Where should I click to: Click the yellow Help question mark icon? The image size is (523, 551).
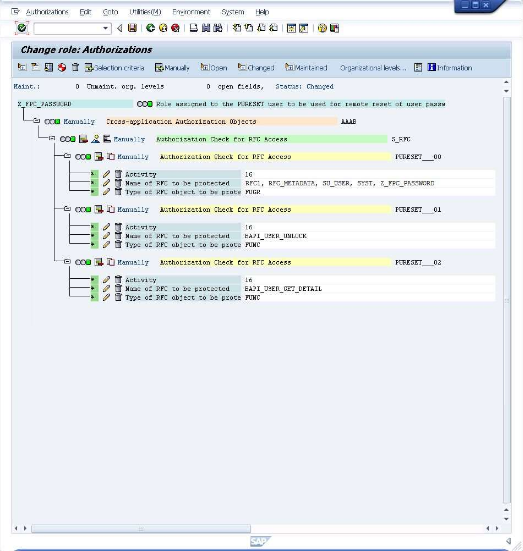click(322, 28)
